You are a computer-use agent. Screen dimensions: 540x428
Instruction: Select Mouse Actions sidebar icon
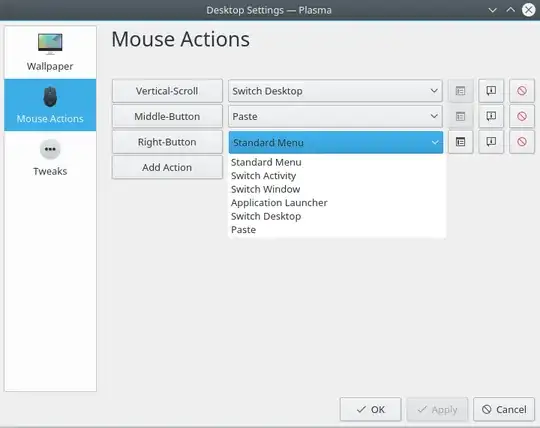(x=50, y=97)
